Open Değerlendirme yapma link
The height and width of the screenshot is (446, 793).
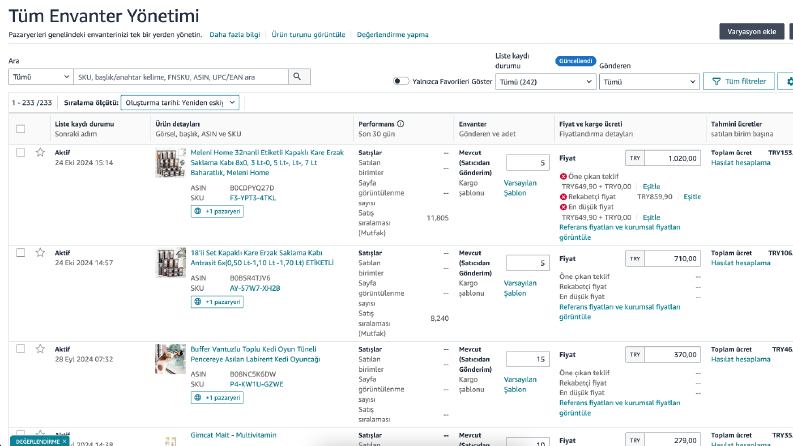pyautogui.click(x=392, y=34)
